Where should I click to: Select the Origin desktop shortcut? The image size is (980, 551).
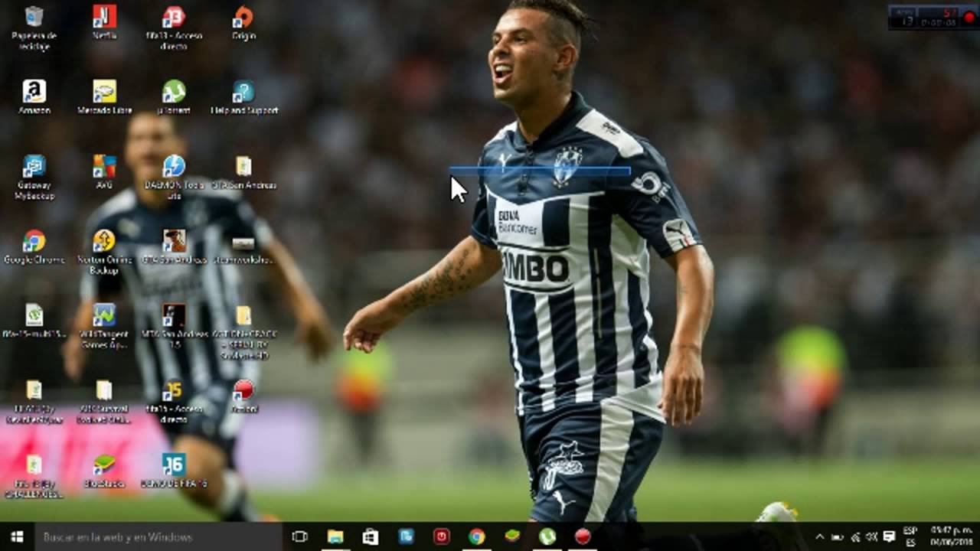(243, 23)
